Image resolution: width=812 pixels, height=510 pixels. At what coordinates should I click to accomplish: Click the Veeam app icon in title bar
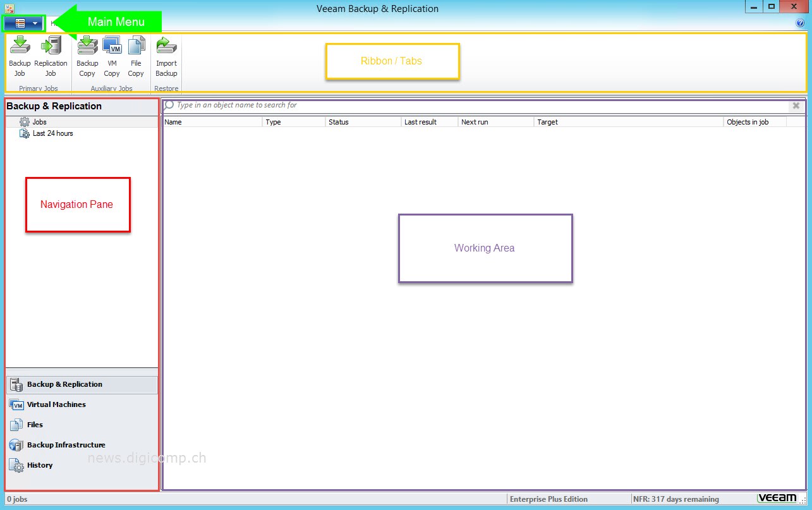[x=9, y=8]
